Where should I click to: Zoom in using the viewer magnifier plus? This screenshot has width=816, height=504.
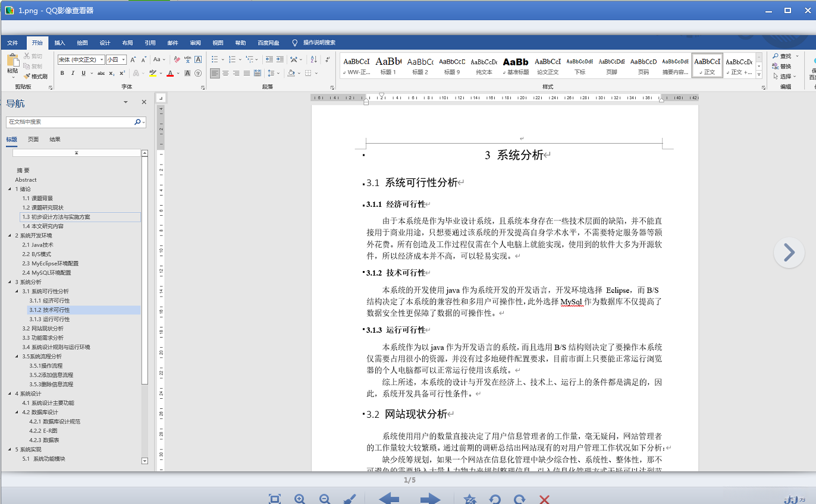pos(300,499)
